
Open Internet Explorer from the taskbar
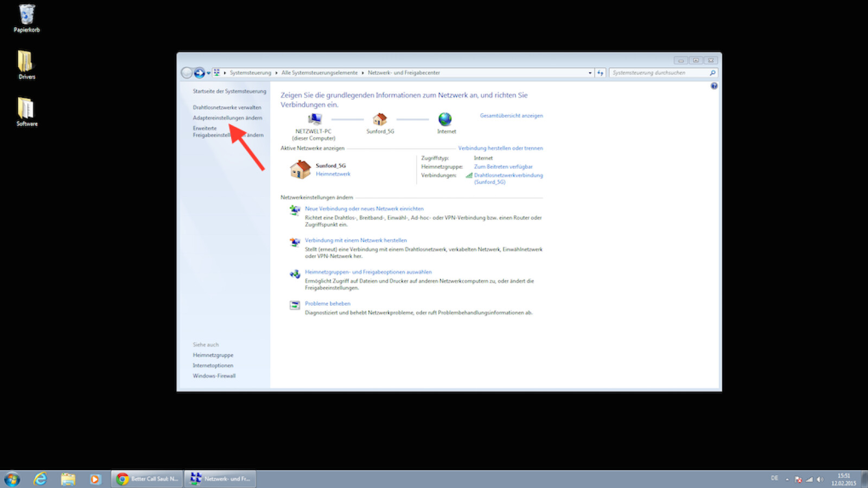click(40, 479)
